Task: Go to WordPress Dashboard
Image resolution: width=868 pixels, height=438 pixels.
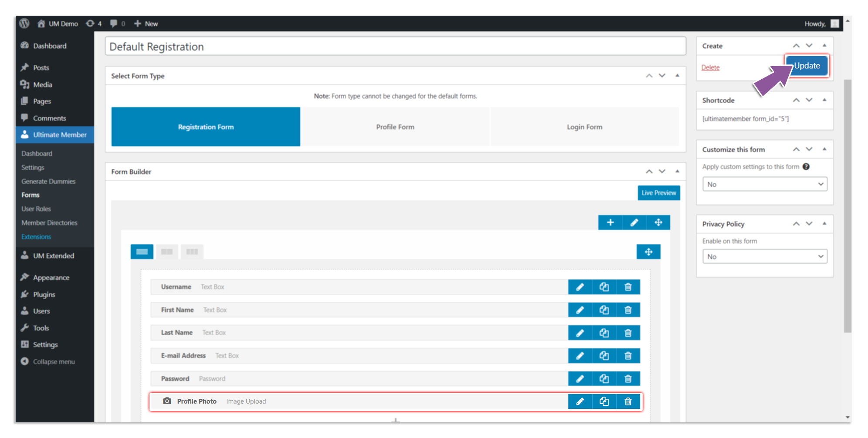Action: [50, 46]
